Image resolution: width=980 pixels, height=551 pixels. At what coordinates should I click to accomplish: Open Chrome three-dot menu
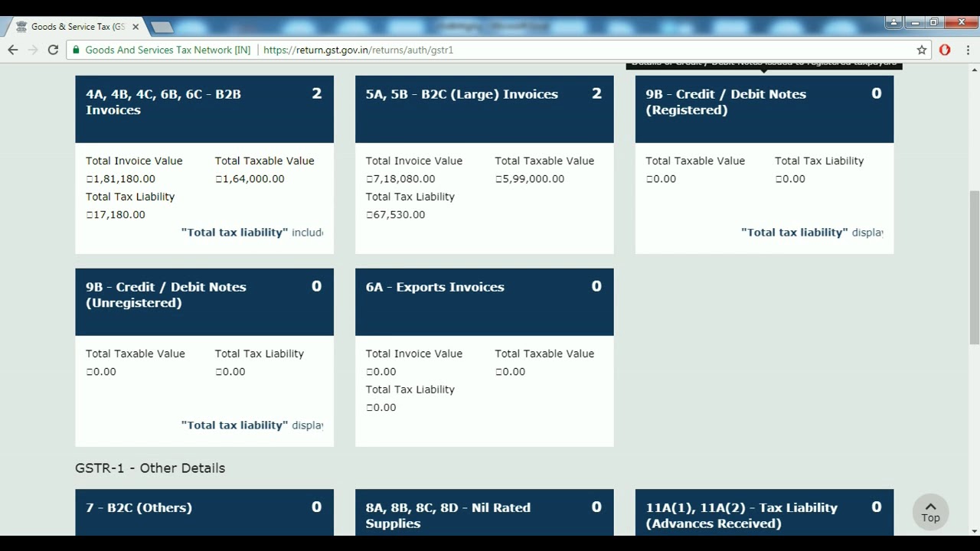(x=968, y=50)
